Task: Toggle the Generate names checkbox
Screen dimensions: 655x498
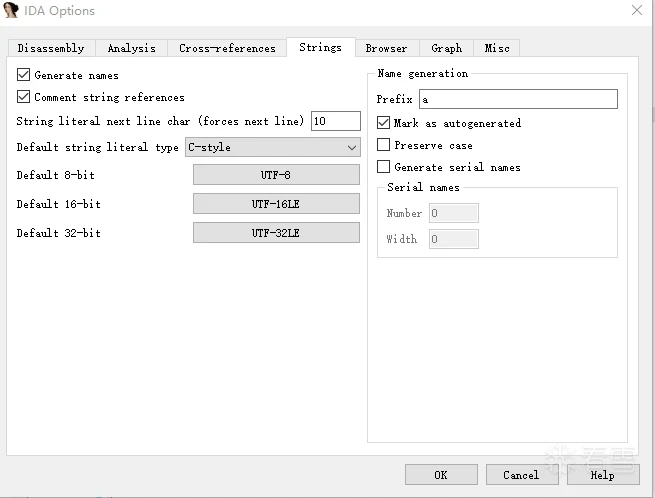Action: click(24, 75)
